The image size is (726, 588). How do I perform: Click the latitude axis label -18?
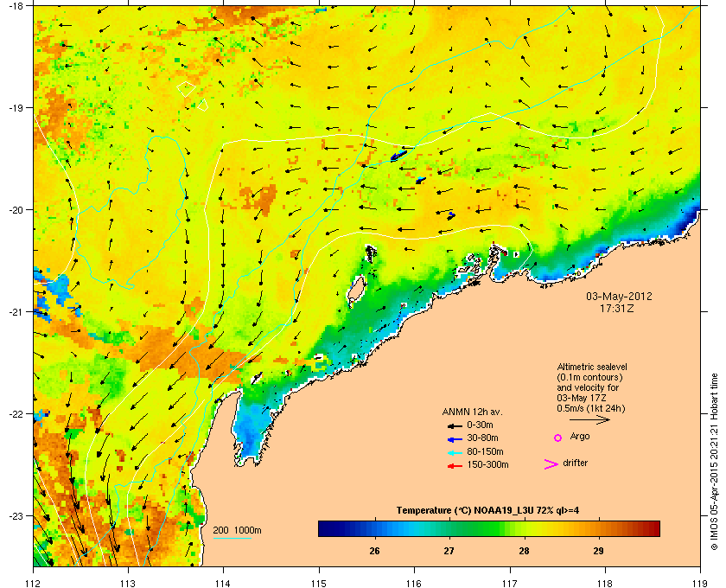[15, 6]
